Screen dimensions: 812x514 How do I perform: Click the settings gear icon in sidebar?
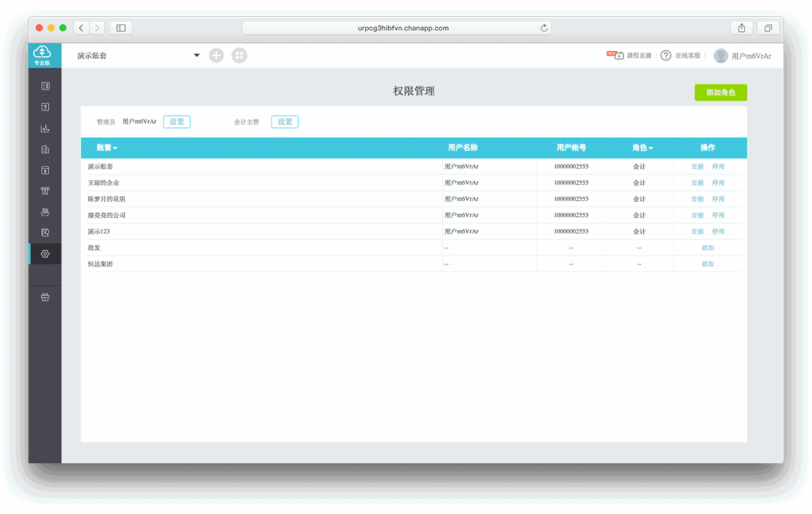tap(45, 254)
